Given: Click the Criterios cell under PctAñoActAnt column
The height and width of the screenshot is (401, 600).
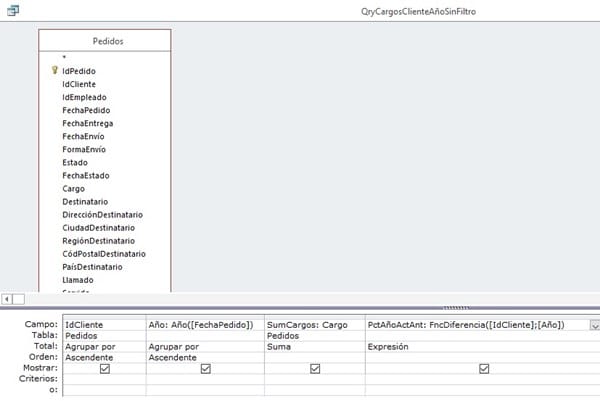Looking at the screenshot, I should [x=482, y=379].
